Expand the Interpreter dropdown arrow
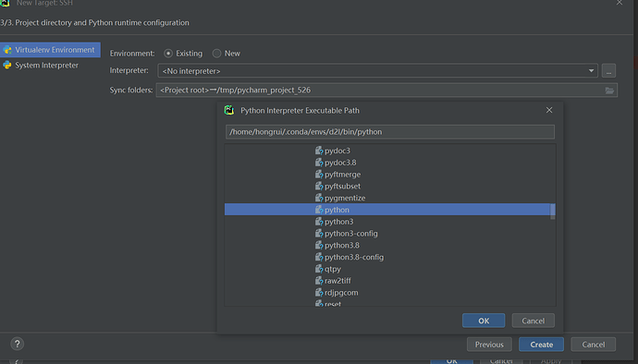The image size is (638, 364). (x=591, y=71)
